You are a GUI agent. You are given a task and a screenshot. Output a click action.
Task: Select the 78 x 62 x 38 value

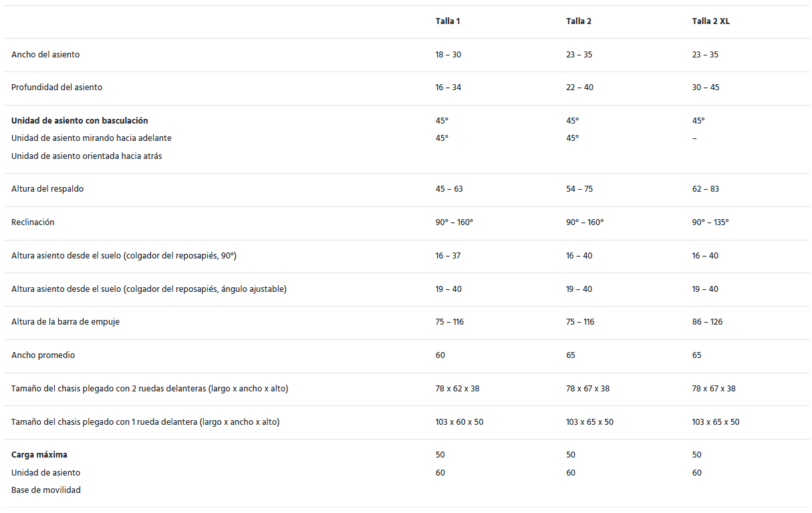[457, 389]
